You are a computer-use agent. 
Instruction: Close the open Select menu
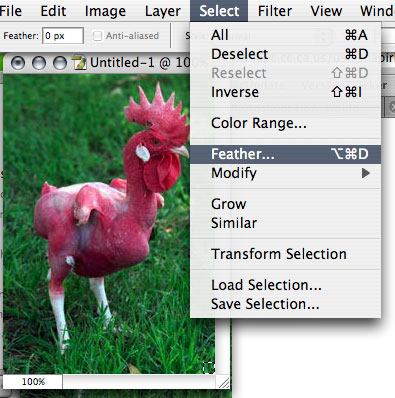pyautogui.click(x=219, y=11)
